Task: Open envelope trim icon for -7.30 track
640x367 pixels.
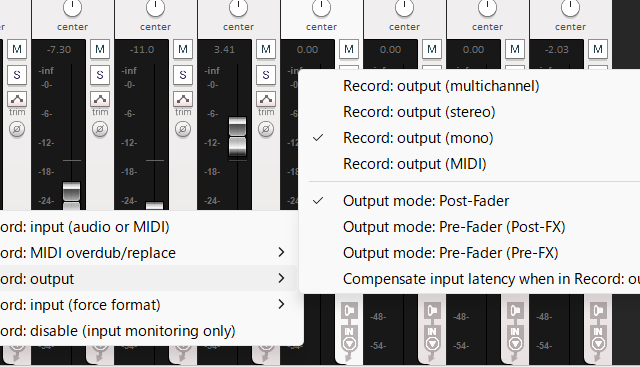Action: tap(100, 99)
